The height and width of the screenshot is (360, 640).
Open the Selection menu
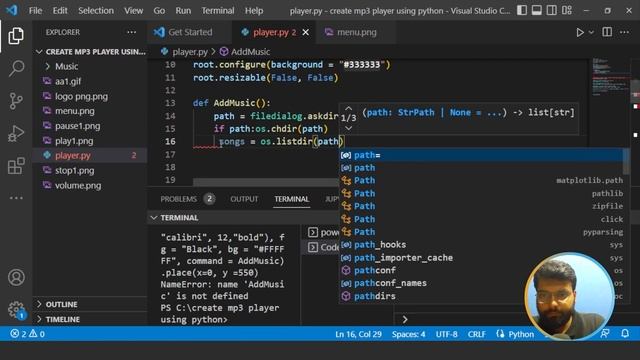[96, 11]
